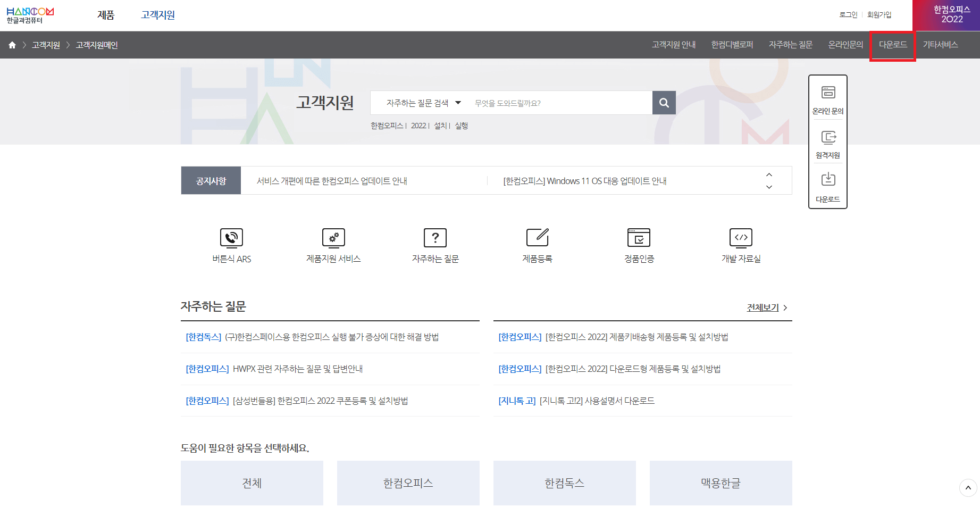Collapse the notice with the up chevron
This screenshot has width=980, height=507.
click(769, 174)
